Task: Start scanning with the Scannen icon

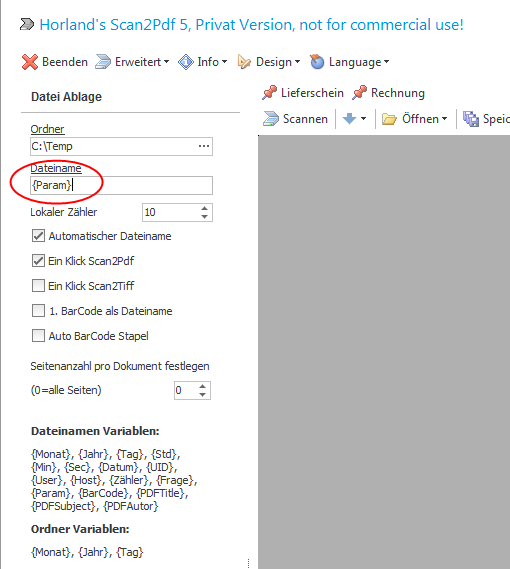Action: pyautogui.click(x=271, y=119)
